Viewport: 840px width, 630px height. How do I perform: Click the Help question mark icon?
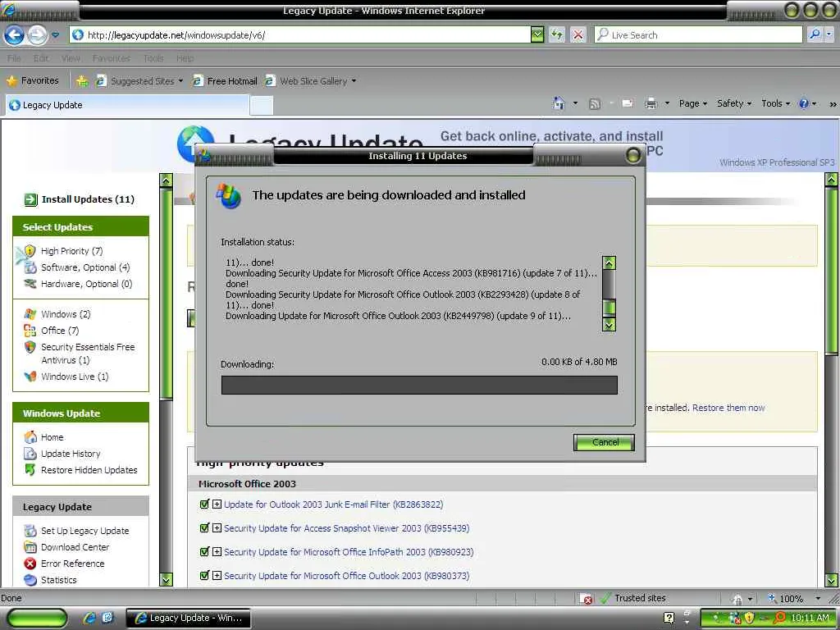804,103
